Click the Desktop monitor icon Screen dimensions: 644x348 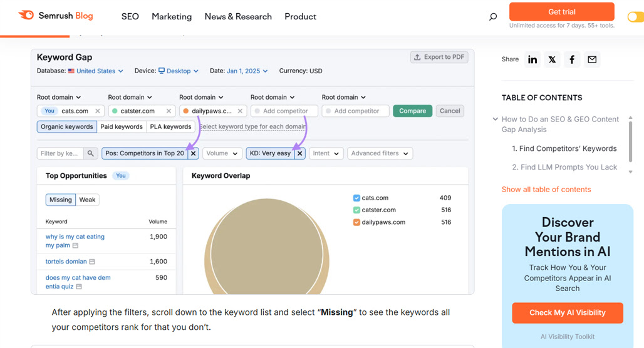(162, 71)
